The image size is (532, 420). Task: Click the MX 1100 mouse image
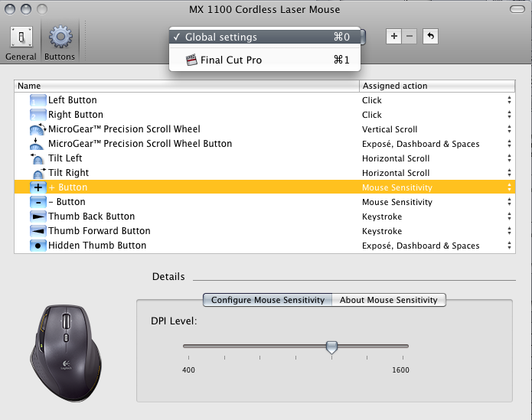pyautogui.click(x=66, y=353)
